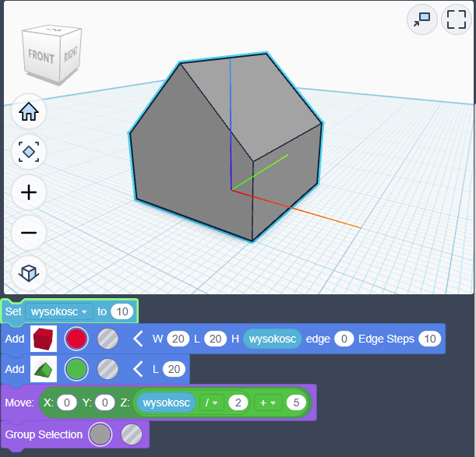476x457 pixels.
Task: Edit the box W value 20
Action: click(x=178, y=339)
